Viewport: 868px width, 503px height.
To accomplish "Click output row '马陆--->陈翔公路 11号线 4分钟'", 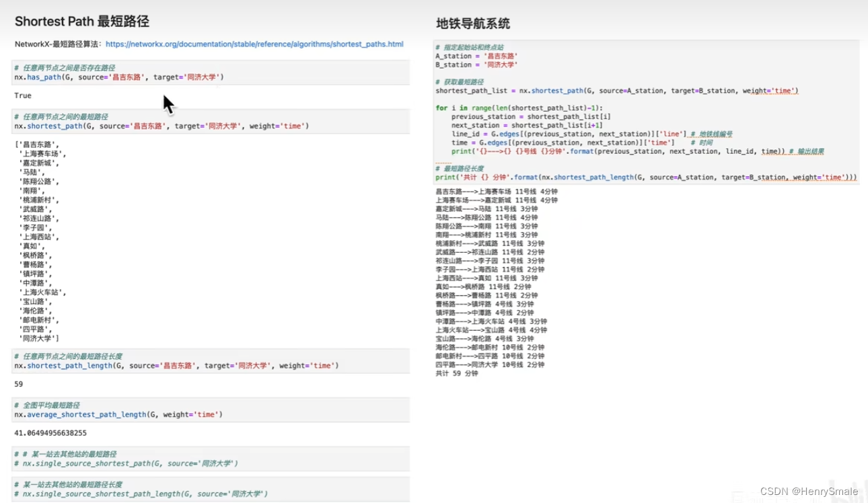I will pyautogui.click(x=486, y=218).
